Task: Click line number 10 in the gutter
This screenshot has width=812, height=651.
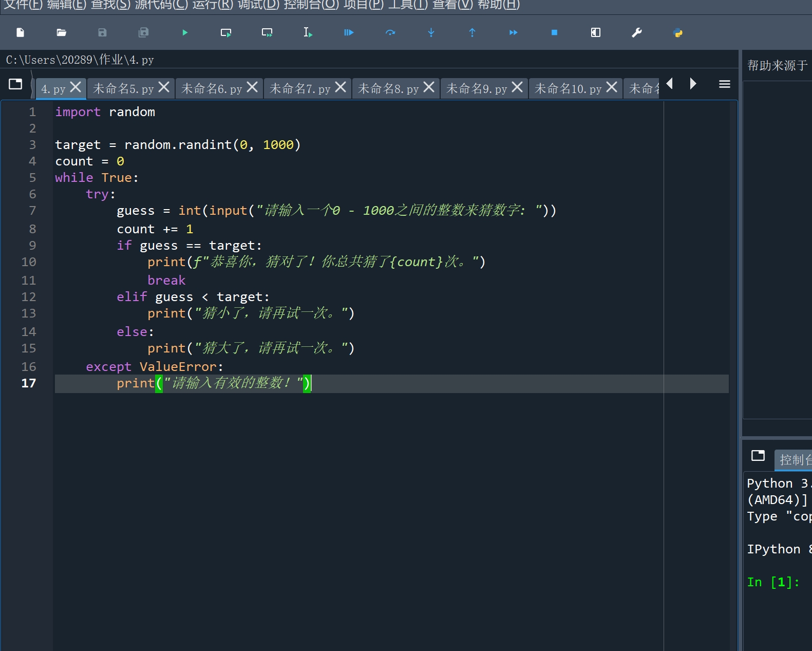Action: [x=29, y=262]
